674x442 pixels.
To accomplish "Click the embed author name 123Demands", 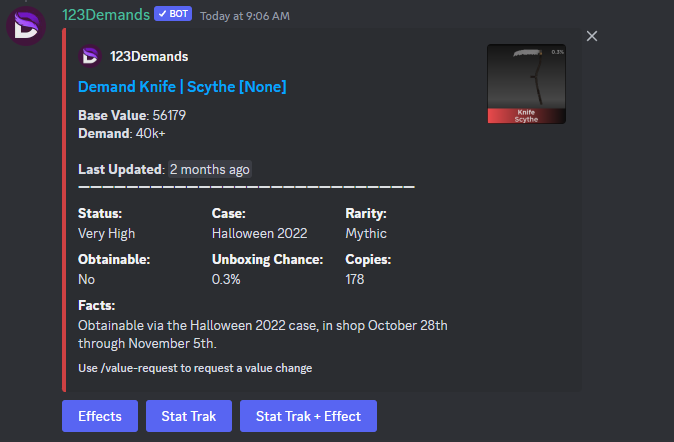I will tap(149, 57).
